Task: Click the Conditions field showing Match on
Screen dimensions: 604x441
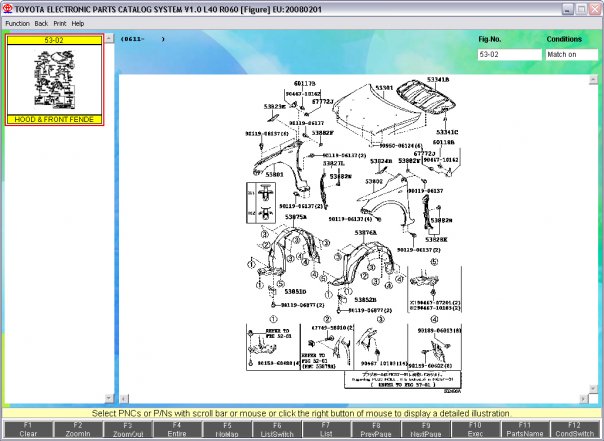Action: (571, 55)
